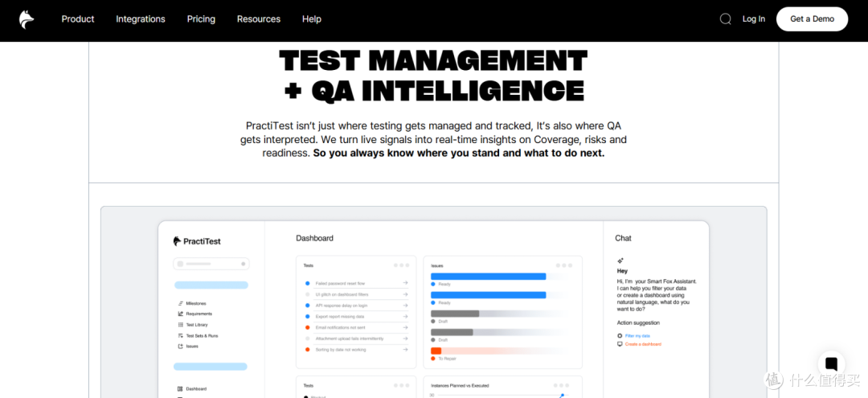Click the orange To Repair progress bar

436,351
